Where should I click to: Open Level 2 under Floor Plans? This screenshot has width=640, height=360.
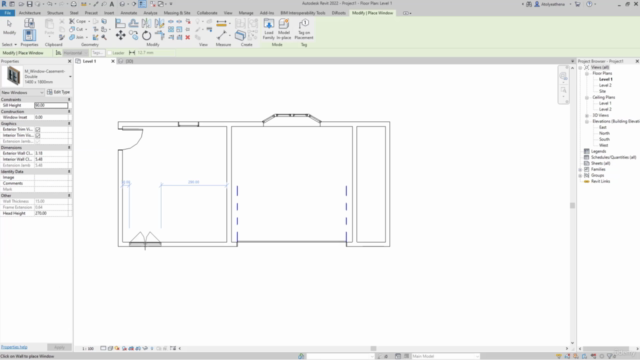tap(605, 85)
